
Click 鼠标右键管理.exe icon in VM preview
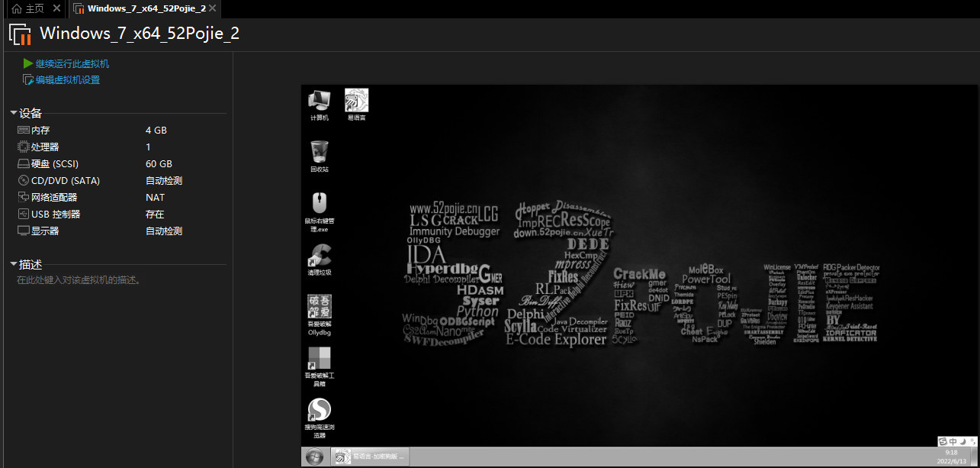coord(319,211)
